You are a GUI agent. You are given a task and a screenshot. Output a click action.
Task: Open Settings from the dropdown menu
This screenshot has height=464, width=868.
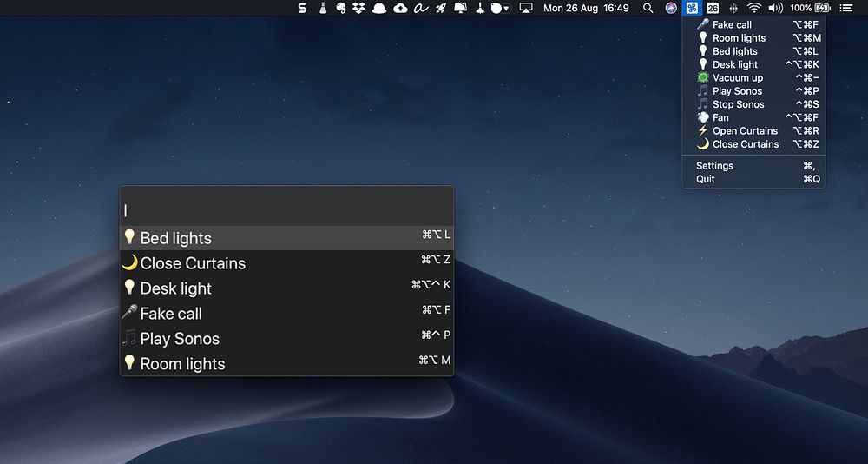[753, 166]
